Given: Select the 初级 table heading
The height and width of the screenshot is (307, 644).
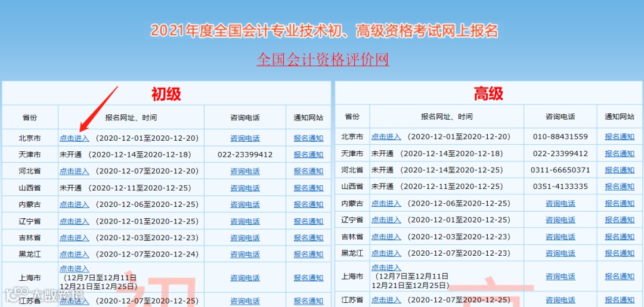Looking at the screenshot, I should click(166, 94).
